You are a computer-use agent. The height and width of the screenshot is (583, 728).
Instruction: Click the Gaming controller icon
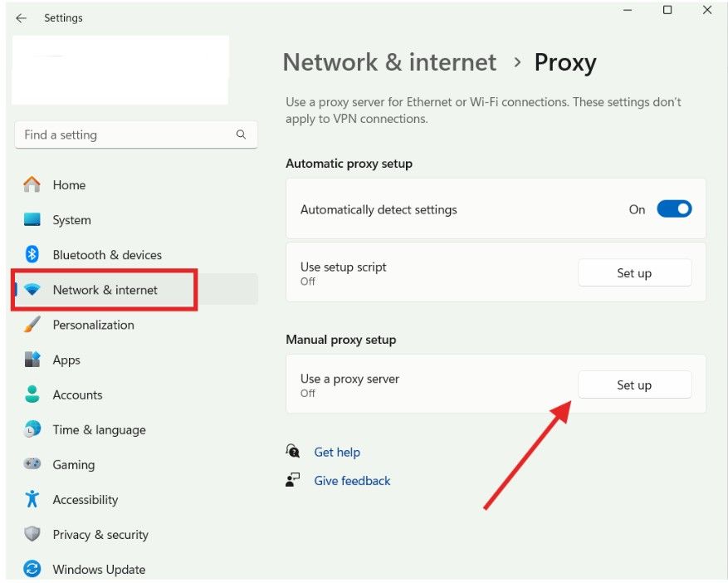pyautogui.click(x=32, y=463)
